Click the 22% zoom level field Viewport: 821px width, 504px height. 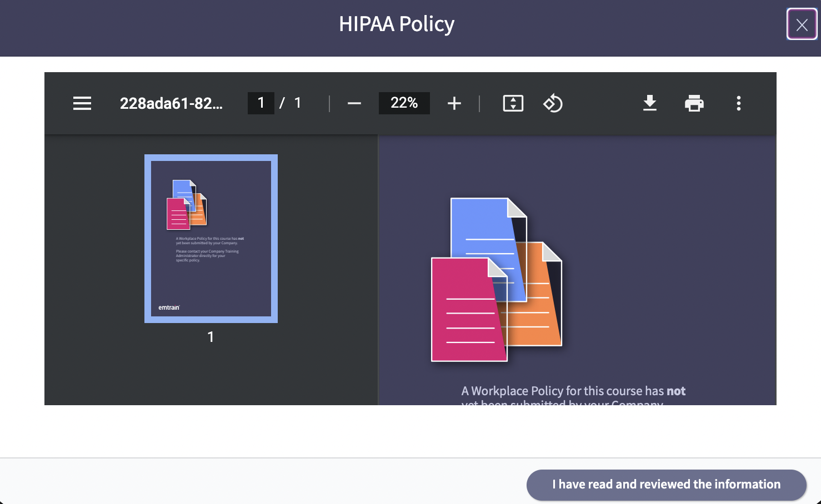[x=404, y=103]
